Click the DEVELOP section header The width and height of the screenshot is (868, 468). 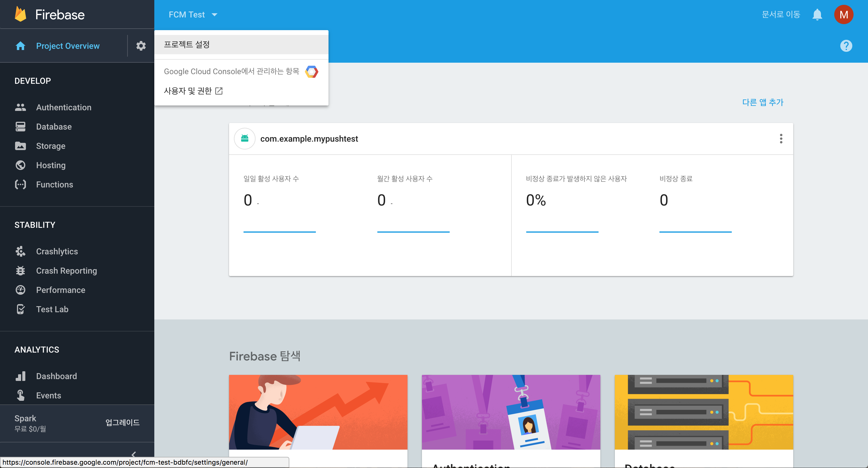click(x=33, y=81)
